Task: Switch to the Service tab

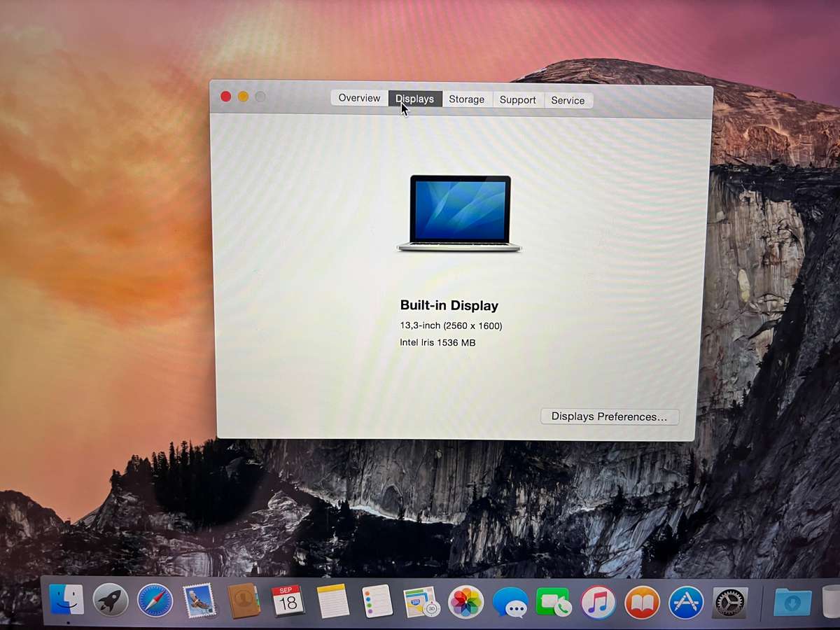Action: (568, 101)
